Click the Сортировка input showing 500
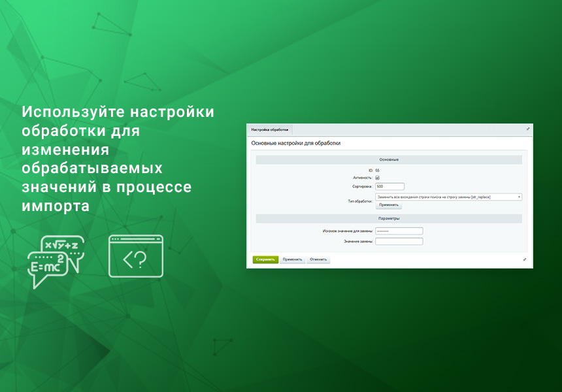This screenshot has width=562, height=392. click(x=390, y=186)
